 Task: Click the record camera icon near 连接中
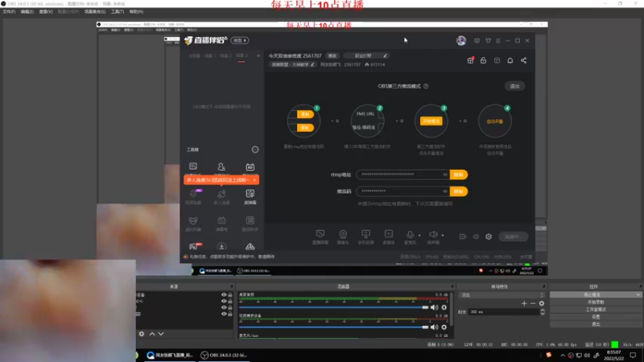462,237
